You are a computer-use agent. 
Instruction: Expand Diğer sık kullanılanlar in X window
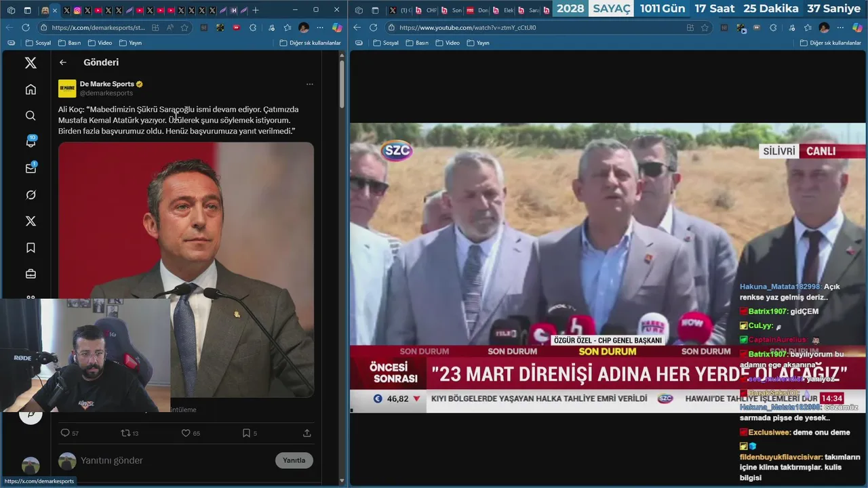pos(310,43)
